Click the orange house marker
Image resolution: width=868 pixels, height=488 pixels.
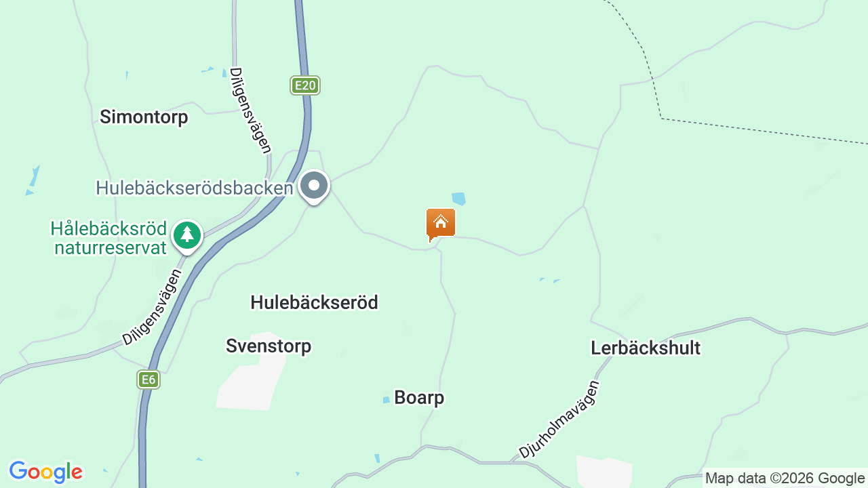point(440,224)
